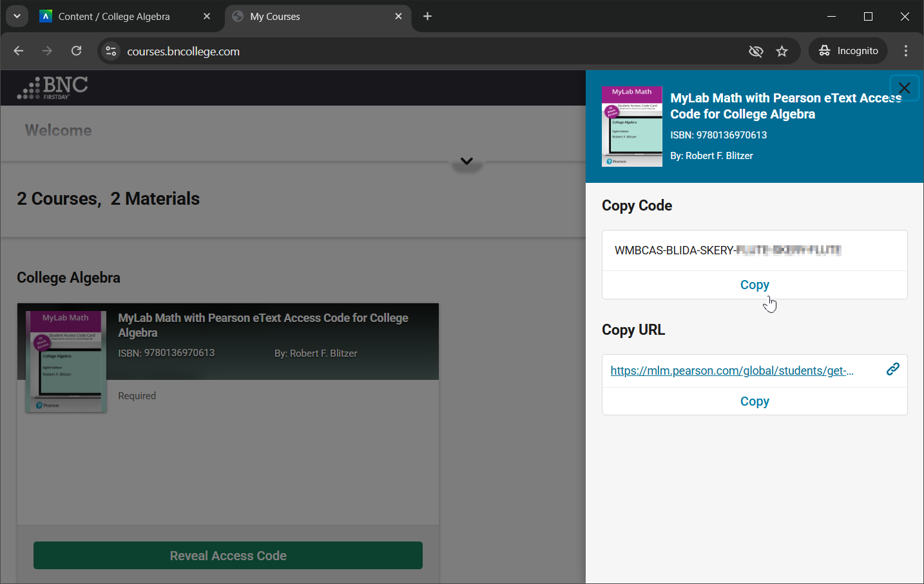
Task: Switch to Content / College Algebra tab
Action: [x=114, y=17]
